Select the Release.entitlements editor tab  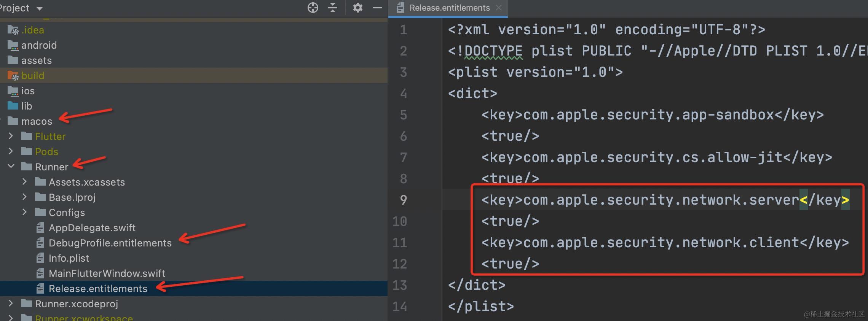448,8
